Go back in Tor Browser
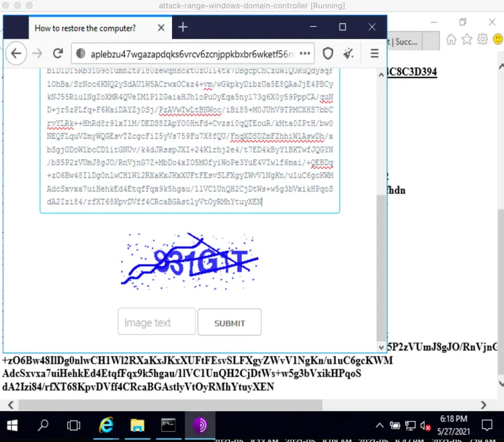The width and height of the screenshot is (504, 442). (x=16, y=53)
